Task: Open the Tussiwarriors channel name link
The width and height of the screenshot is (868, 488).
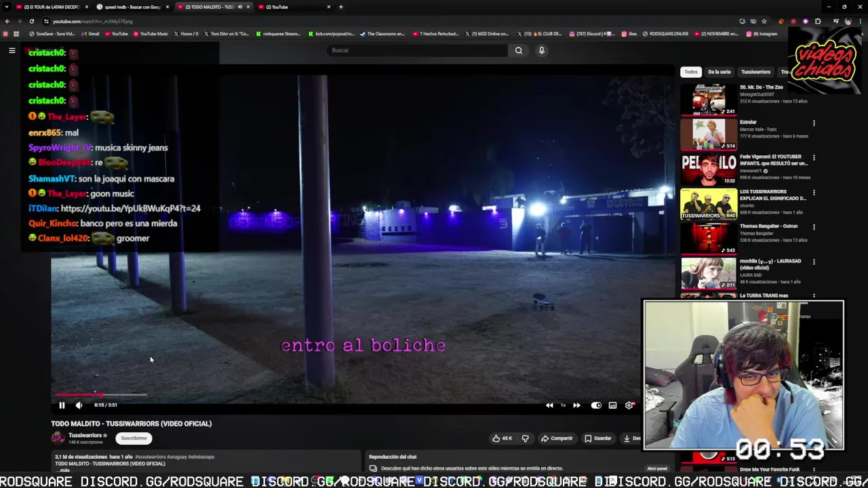Action: 85,435
